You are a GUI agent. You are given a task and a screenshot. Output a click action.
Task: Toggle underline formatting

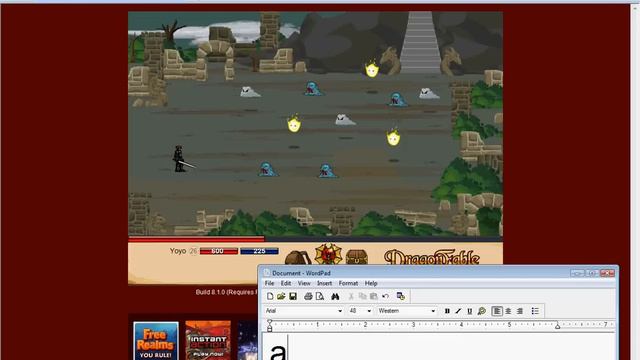[470, 311]
